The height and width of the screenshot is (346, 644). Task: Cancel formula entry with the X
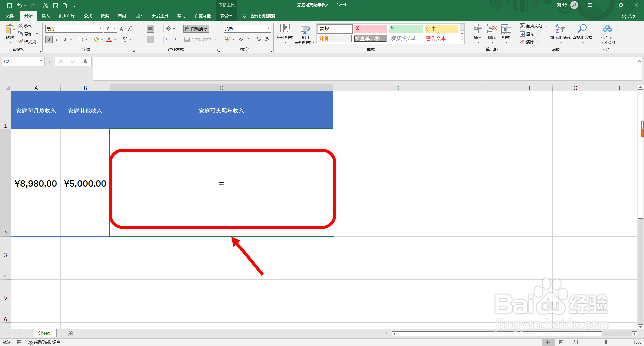[61, 61]
